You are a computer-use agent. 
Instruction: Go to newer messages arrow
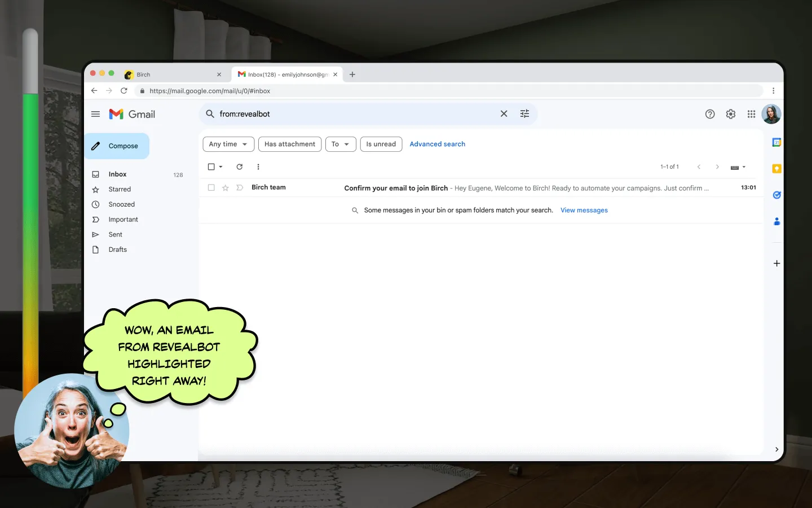pos(699,167)
